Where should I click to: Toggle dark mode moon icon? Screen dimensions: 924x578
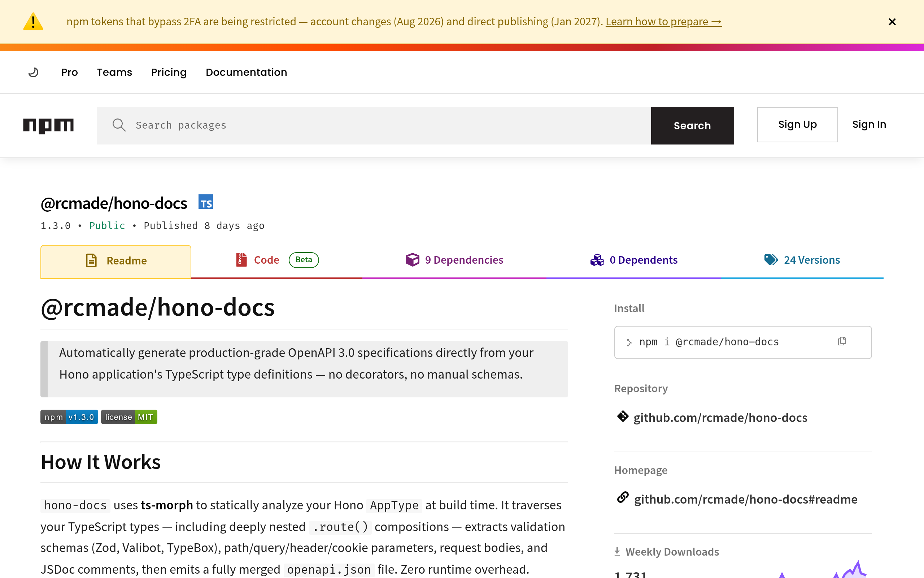pos(34,72)
